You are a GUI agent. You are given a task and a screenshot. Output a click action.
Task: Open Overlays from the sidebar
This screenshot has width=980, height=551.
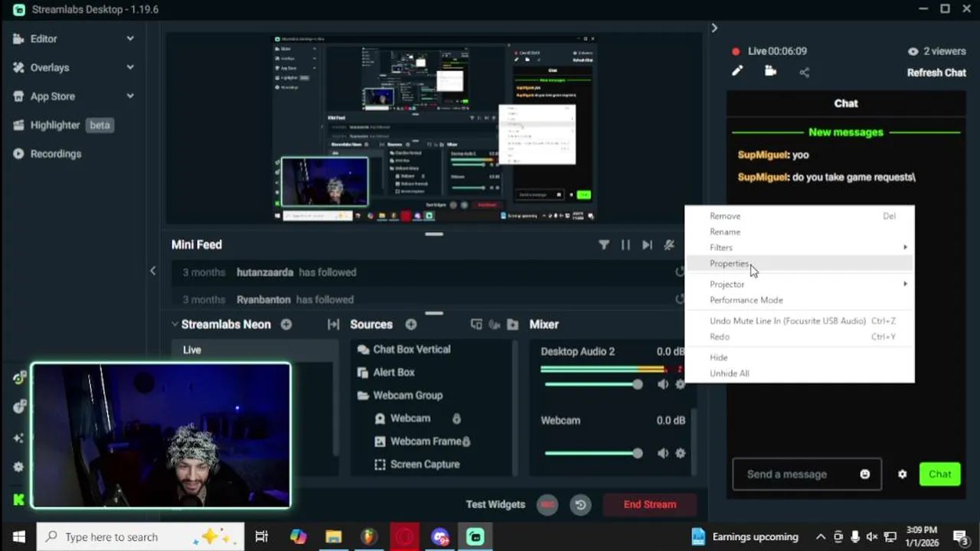point(50,67)
